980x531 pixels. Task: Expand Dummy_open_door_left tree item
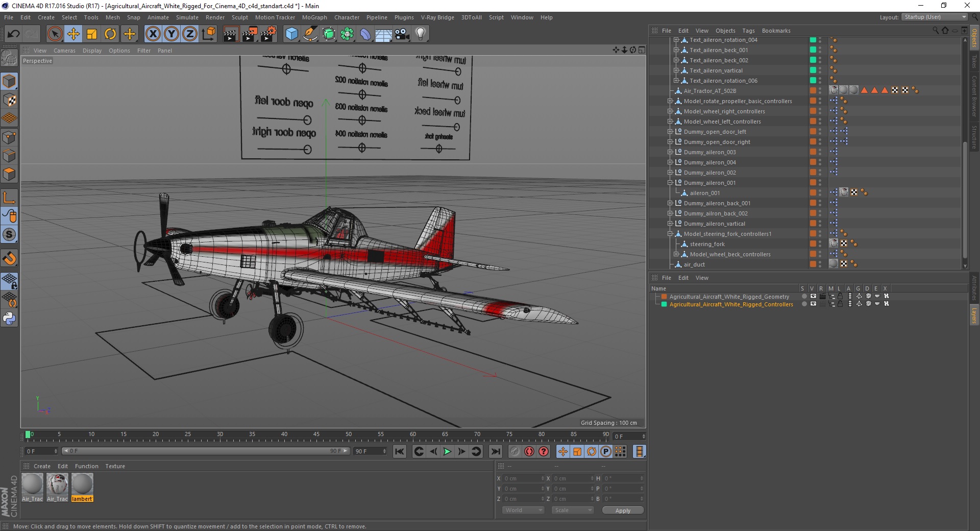point(670,132)
